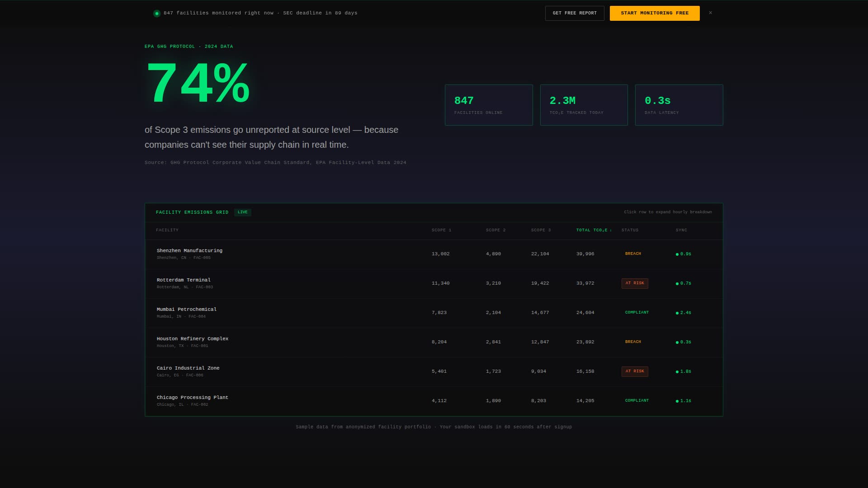The height and width of the screenshot is (488, 868).
Task: Sort by Sync column header
Action: (681, 230)
